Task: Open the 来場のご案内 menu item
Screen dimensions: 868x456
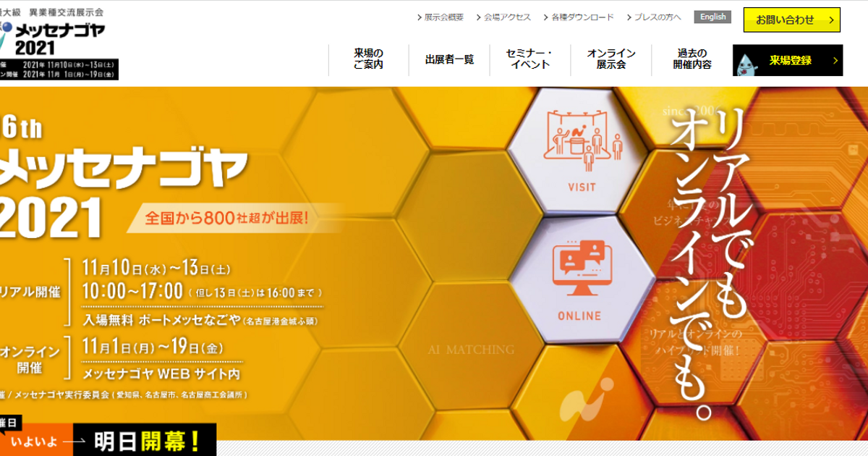Action: (368, 59)
